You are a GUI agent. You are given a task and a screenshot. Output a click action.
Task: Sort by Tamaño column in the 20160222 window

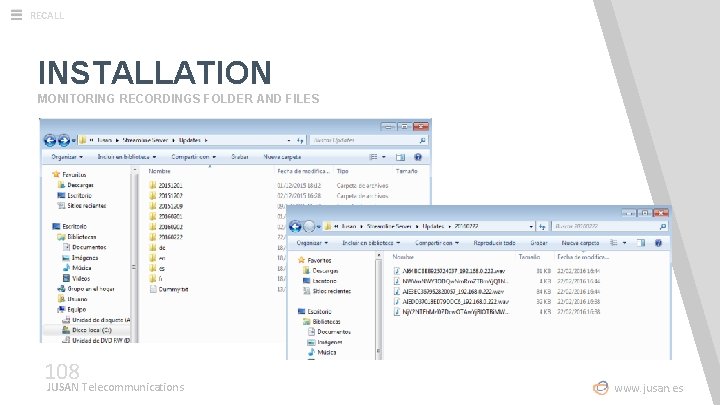pos(529,257)
